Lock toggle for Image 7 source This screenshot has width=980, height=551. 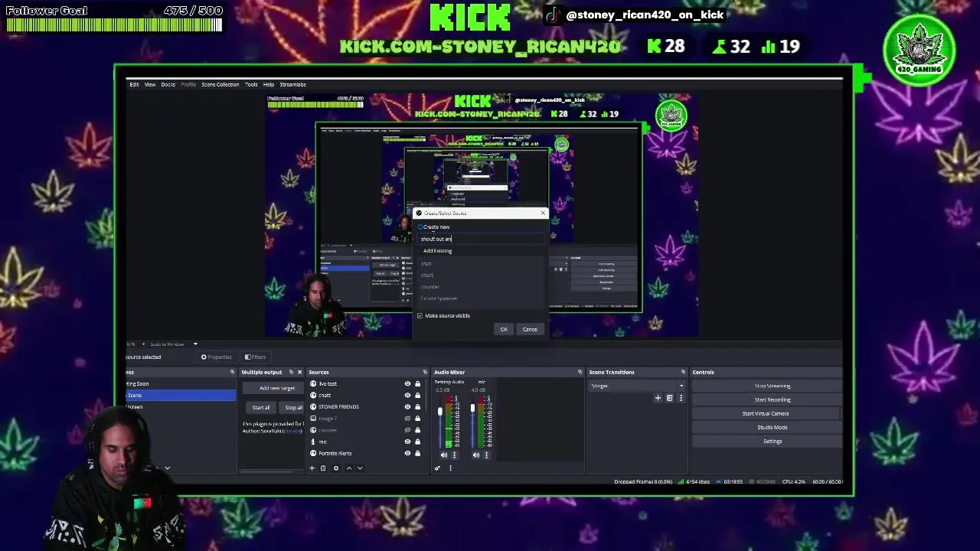pyautogui.click(x=417, y=419)
